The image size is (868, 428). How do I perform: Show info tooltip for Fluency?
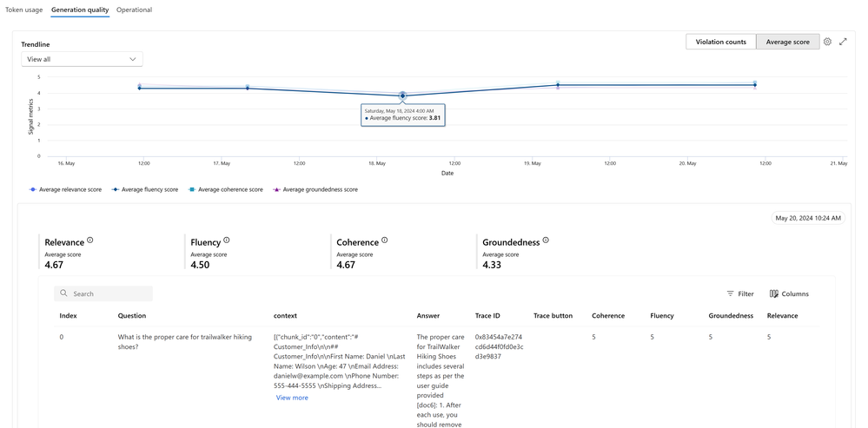point(227,240)
